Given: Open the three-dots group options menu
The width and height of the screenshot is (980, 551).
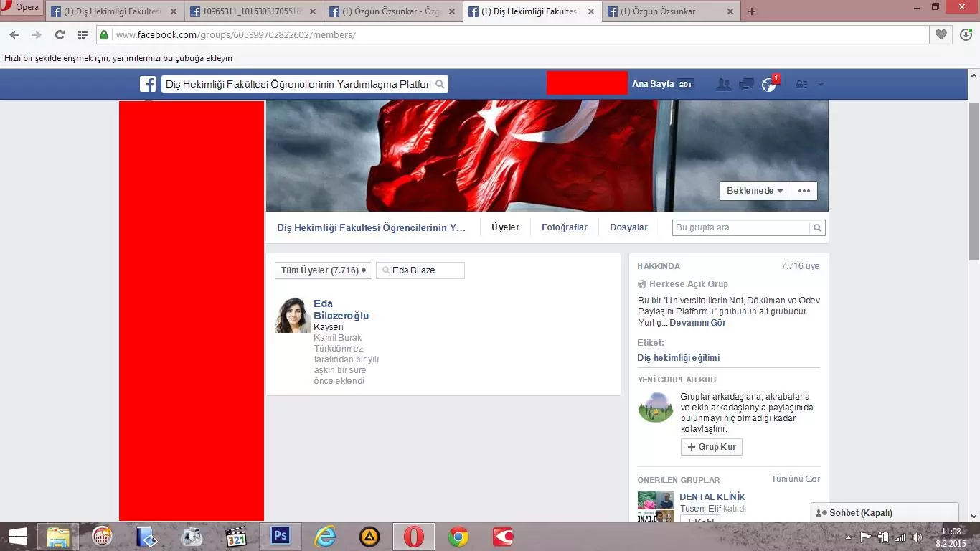Looking at the screenshot, I should (804, 191).
